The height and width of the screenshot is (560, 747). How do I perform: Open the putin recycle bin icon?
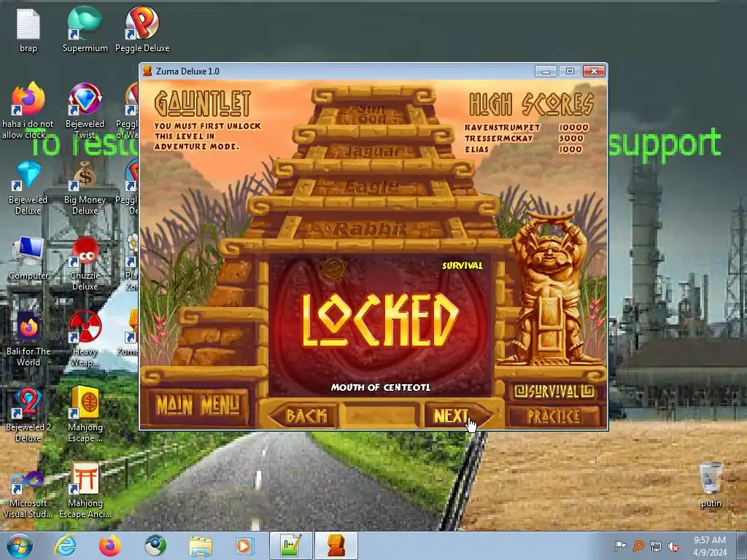tap(711, 484)
